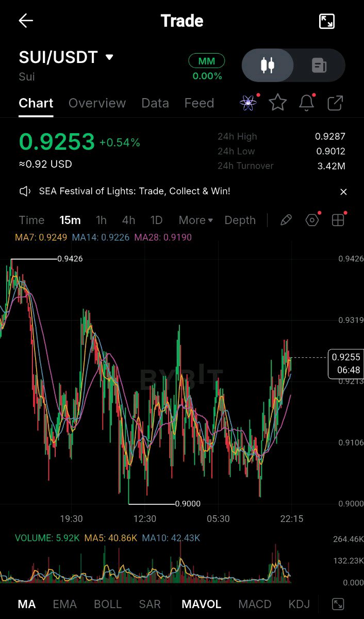Tap the 24h Low value 0.9012
The width and height of the screenshot is (364, 619).
(x=330, y=151)
